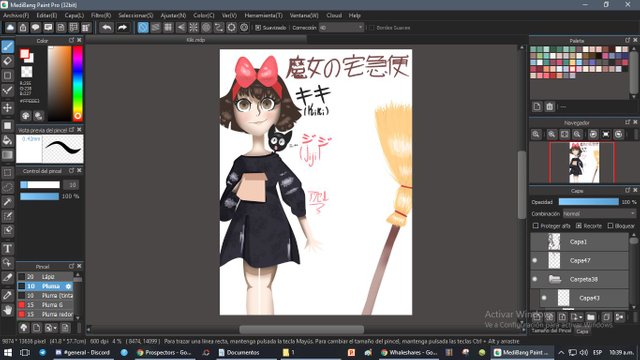Switch to Discord in taskbar
The image size is (640, 360).
click(83, 352)
